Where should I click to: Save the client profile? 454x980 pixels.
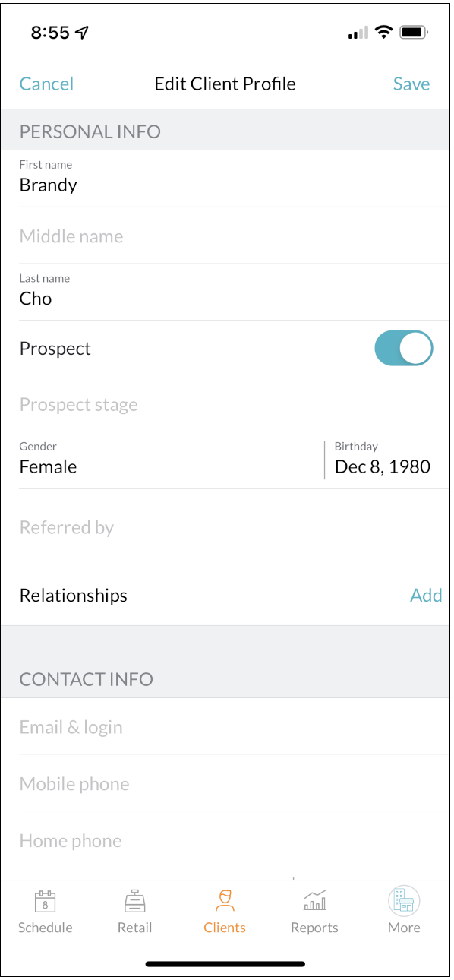click(x=411, y=84)
